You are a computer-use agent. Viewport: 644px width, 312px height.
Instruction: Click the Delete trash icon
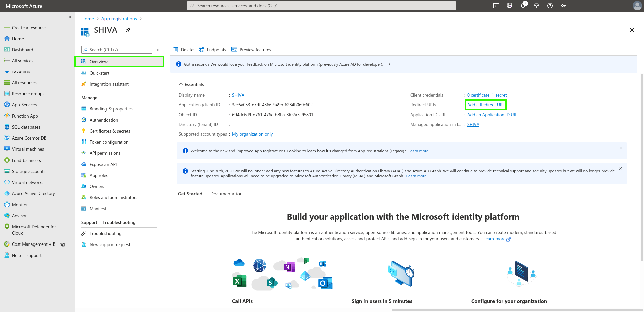tap(176, 50)
